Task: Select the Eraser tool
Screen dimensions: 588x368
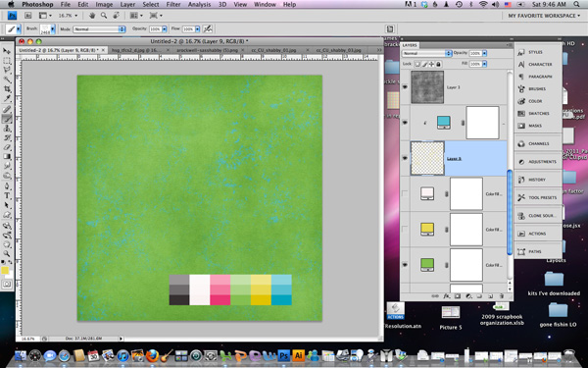Action: pos(7,147)
